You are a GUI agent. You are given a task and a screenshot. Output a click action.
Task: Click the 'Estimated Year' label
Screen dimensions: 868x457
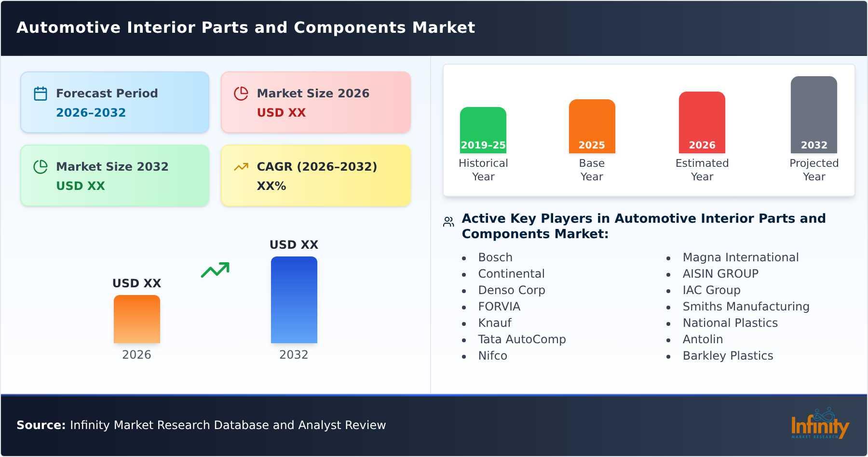click(x=702, y=170)
